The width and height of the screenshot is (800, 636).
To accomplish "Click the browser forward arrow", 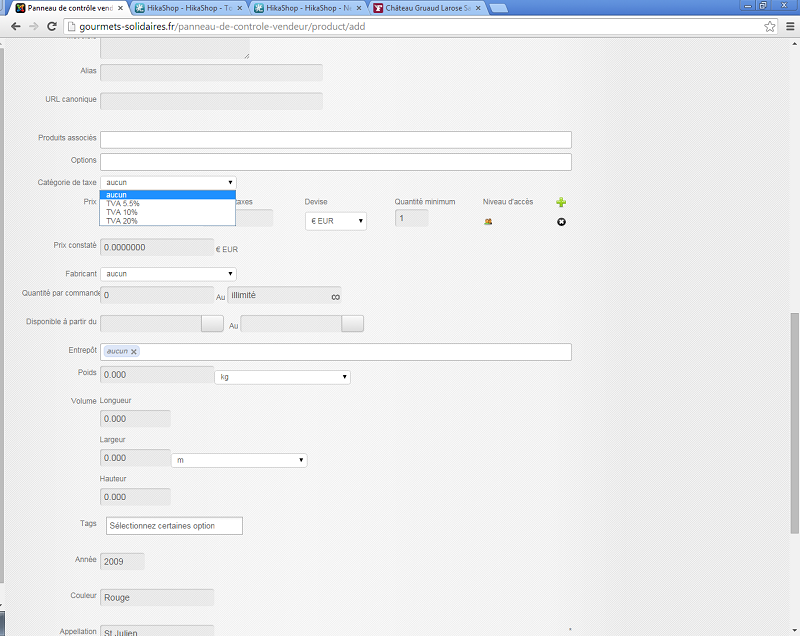I will click(34, 27).
